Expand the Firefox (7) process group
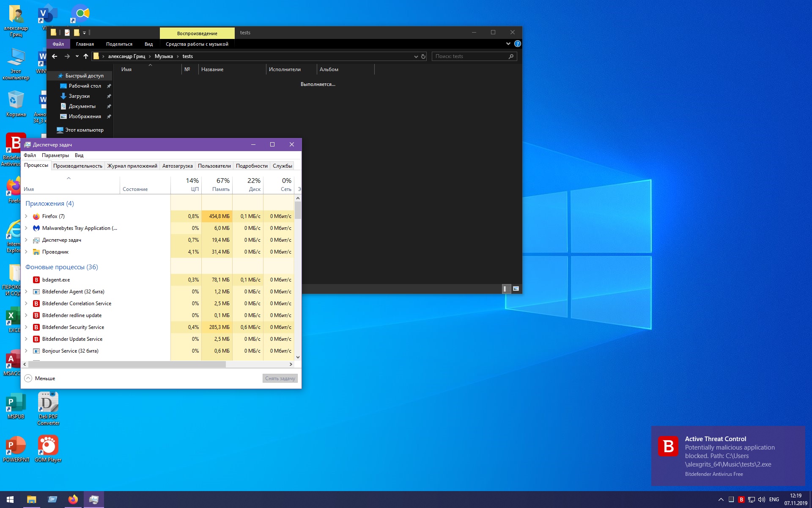 pyautogui.click(x=26, y=216)
